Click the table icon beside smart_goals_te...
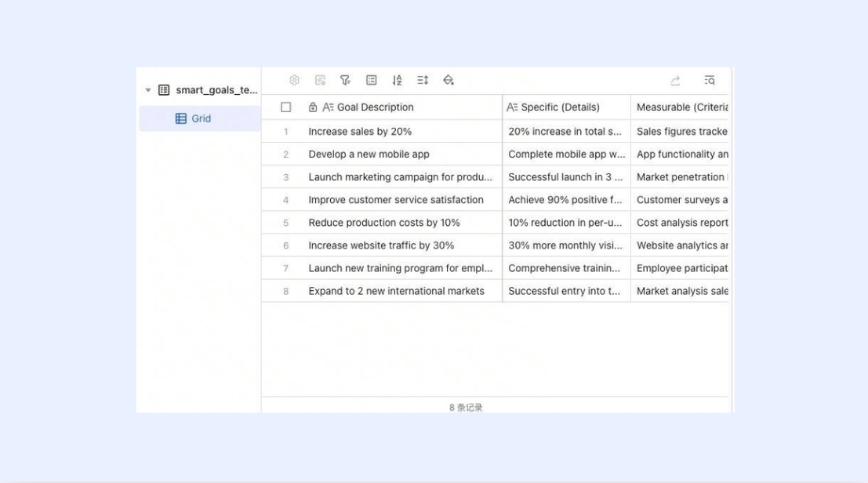 (164, 89)
